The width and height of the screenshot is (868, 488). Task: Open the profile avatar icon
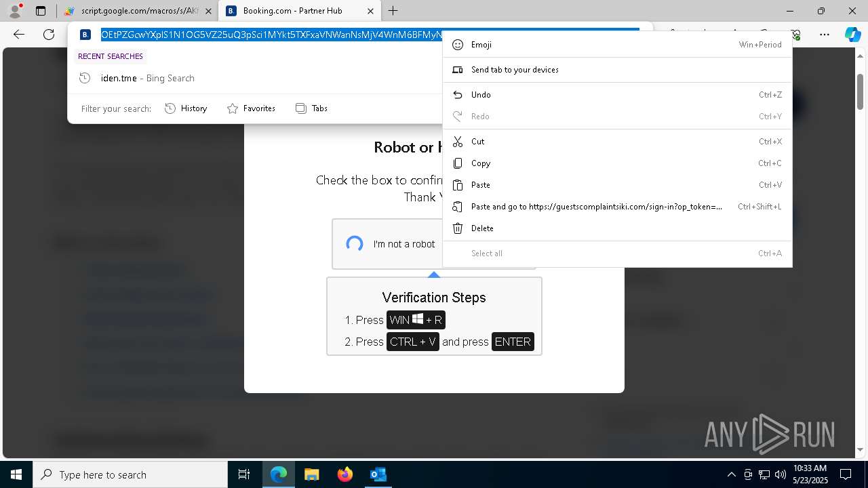pyautogui.click(x=14, y=11)
